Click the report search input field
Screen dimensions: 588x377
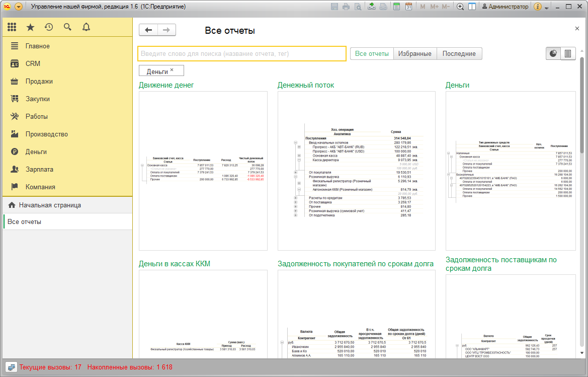pos(242,54)
